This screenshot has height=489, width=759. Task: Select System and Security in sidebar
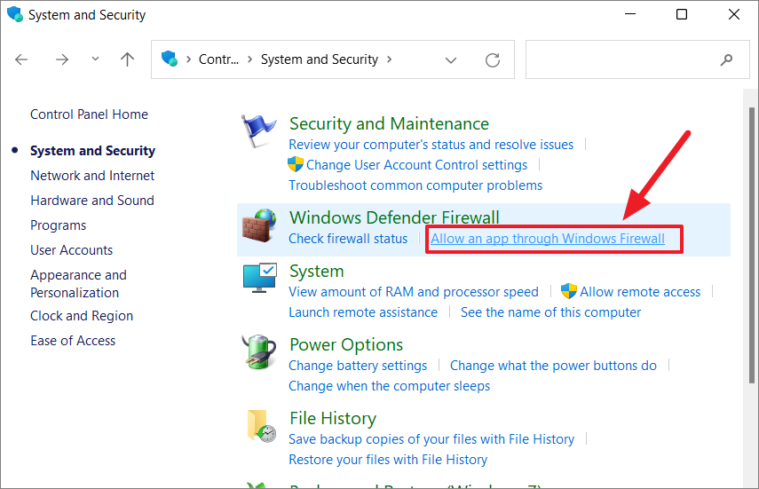click(x=92, y=151)
